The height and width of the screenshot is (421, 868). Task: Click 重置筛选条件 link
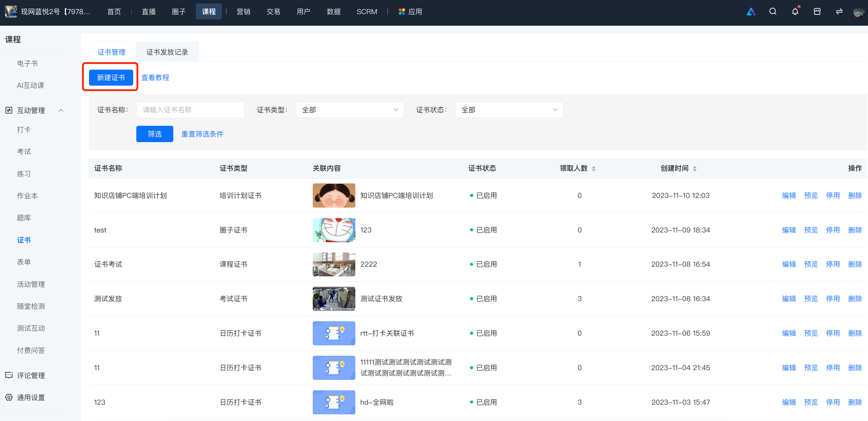coord(202,134)
